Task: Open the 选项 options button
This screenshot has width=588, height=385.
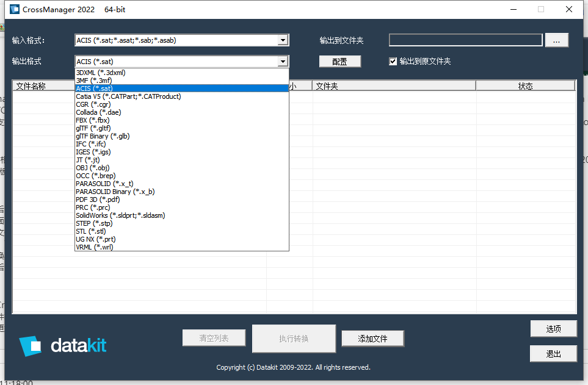Action: 553,329
